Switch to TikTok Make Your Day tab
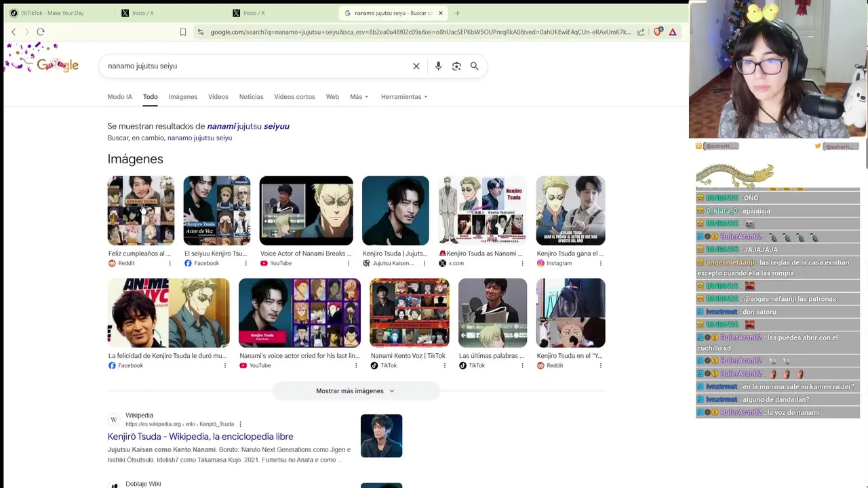This screenshot has width=868, height=488. coord(58,13)
